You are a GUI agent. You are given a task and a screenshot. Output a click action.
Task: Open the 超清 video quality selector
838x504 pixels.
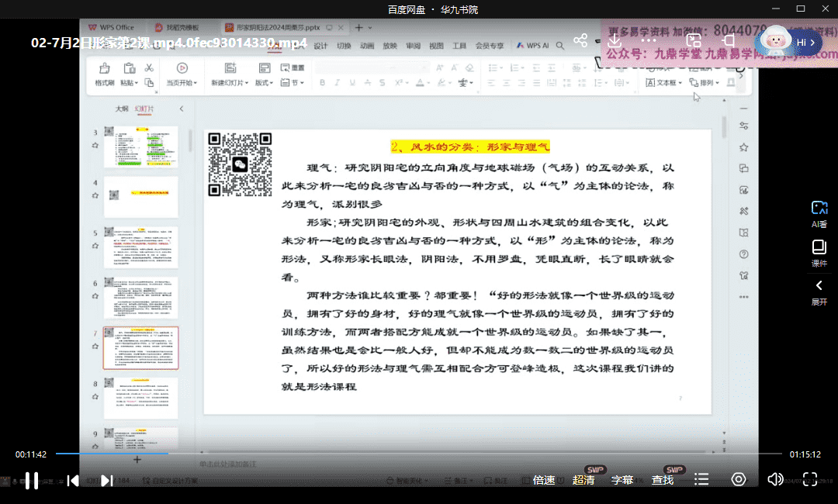pyautogui.click(x=583, y=480)
